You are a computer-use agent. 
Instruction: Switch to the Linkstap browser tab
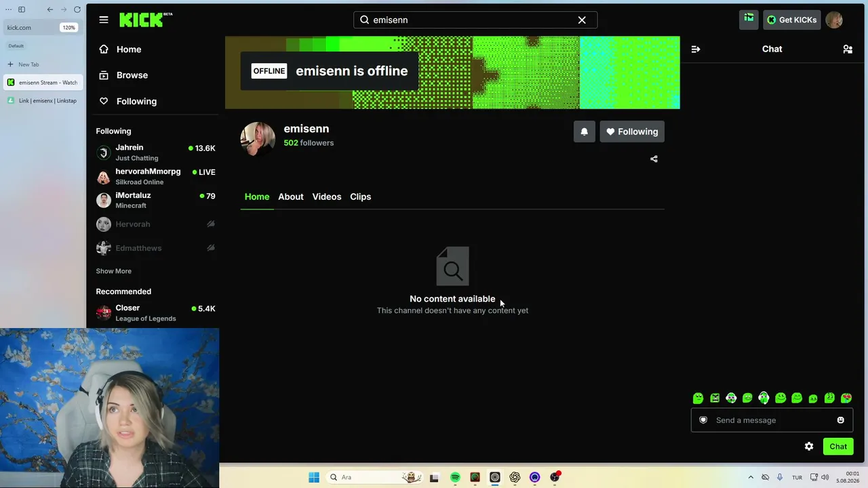tap(42, 101)
